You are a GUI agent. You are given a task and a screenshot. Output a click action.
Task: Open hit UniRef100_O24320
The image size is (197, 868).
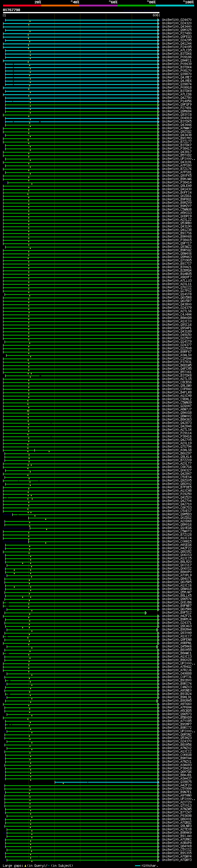[x=177, y=23]
